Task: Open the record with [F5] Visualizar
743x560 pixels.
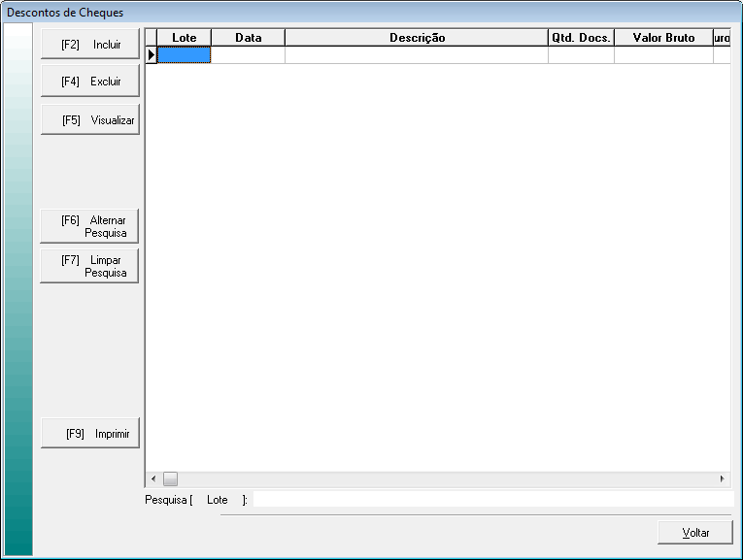Action: click(90, 120)
